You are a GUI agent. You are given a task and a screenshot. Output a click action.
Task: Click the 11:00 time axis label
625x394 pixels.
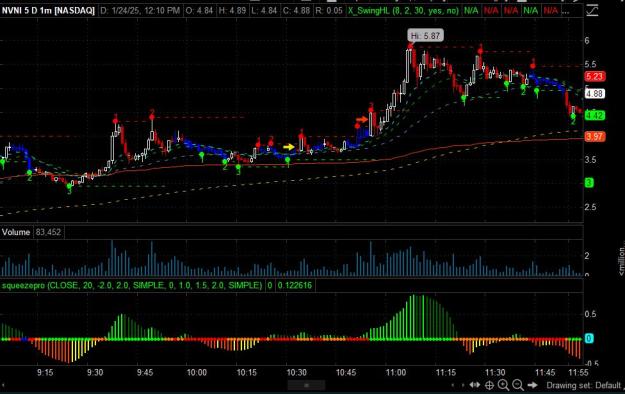pos(396,372)
